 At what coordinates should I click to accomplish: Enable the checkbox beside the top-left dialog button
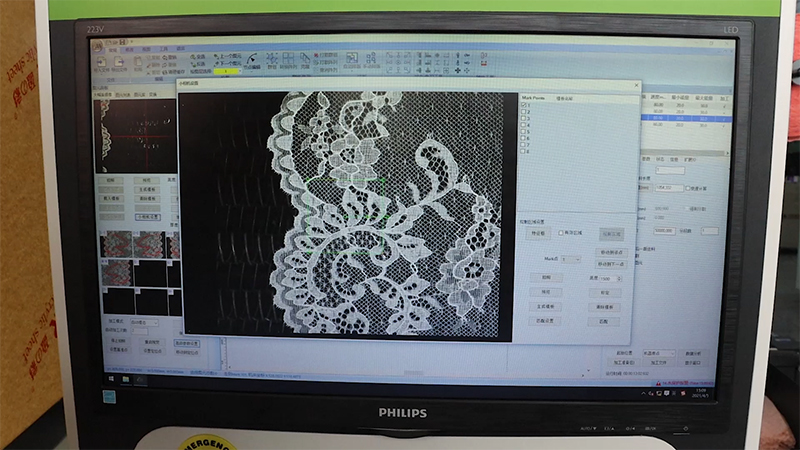(x=560, y=232)
